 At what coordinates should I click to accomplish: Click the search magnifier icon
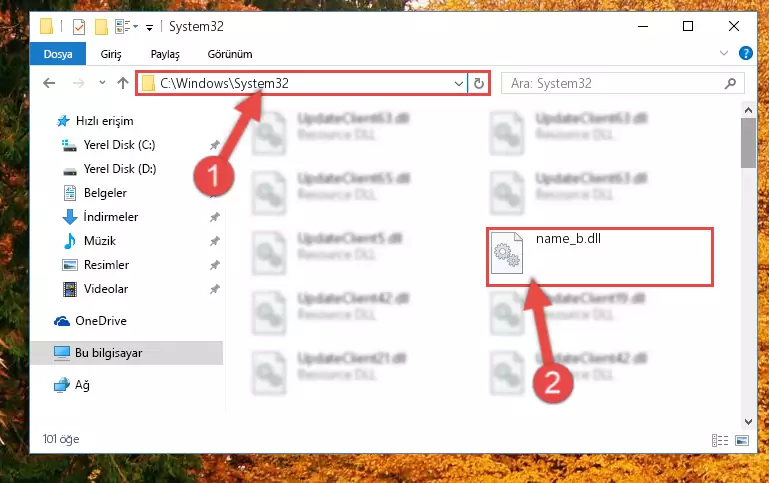[x=730, y=83]
